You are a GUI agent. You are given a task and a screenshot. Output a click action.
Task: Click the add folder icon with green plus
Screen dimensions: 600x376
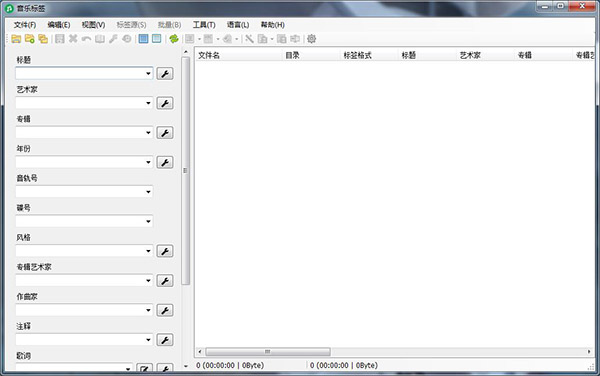30,39
